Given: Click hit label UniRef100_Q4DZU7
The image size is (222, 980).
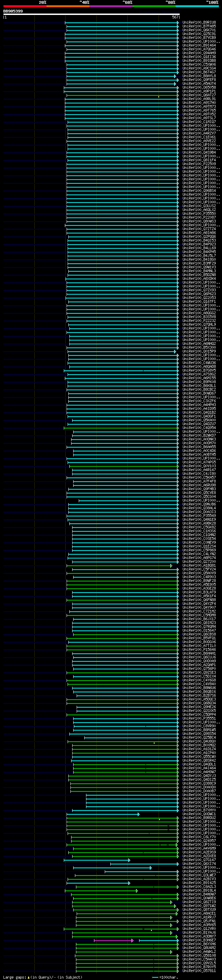Looking at the screenshot, I should (x=199, y=424).
